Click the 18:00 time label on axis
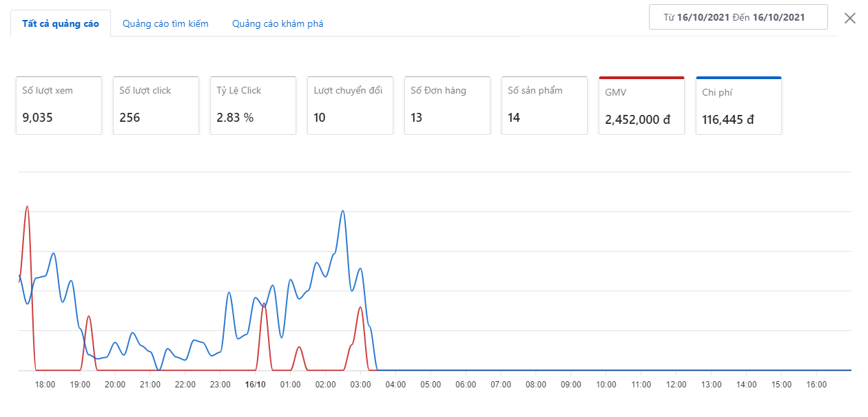The height and width of the screenshot is (417, 868). [45, 385]
